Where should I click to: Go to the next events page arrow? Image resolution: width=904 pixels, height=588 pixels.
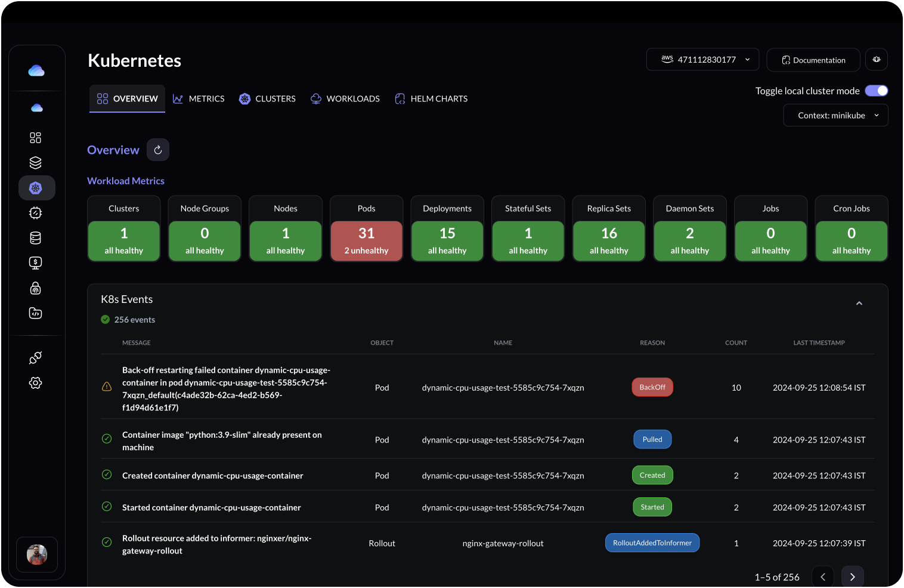point(852,576)
